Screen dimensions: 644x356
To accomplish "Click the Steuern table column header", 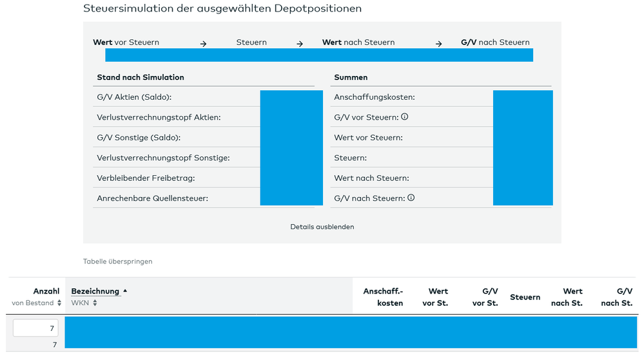I will pos(525,297).
